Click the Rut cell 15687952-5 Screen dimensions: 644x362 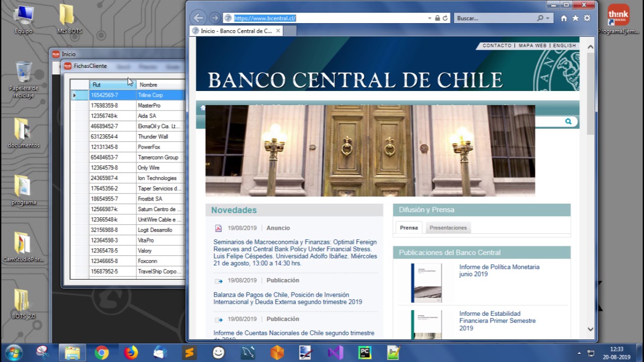point(113,271)
